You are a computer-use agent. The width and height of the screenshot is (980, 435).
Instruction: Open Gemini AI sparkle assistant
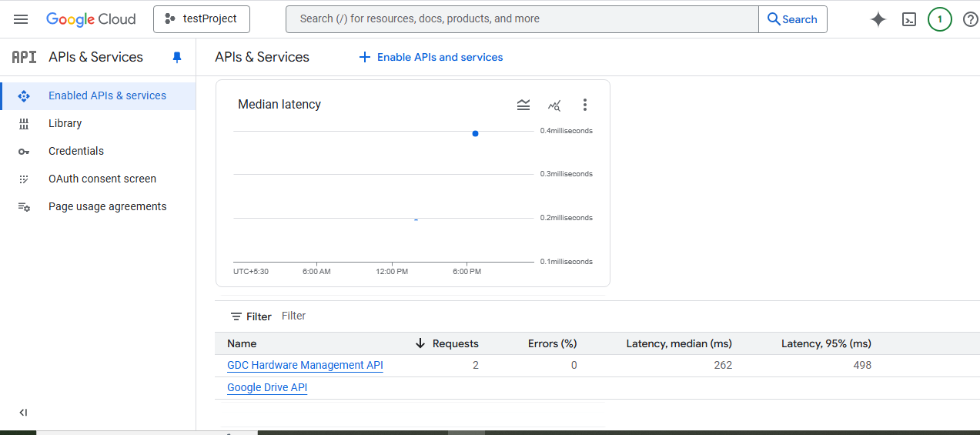click(878, 20)
